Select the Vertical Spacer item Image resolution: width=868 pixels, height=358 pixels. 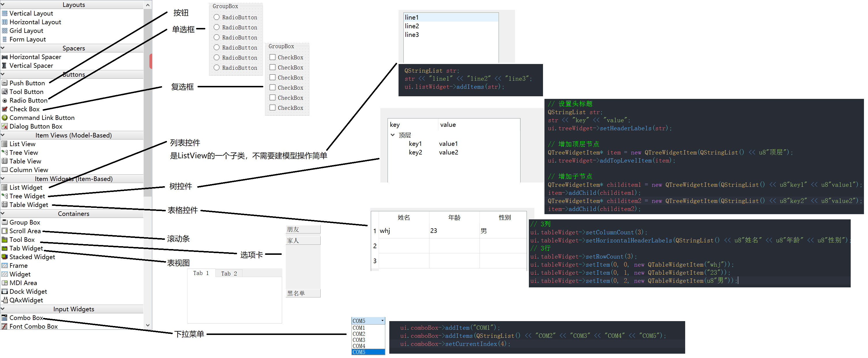point(28,66)
